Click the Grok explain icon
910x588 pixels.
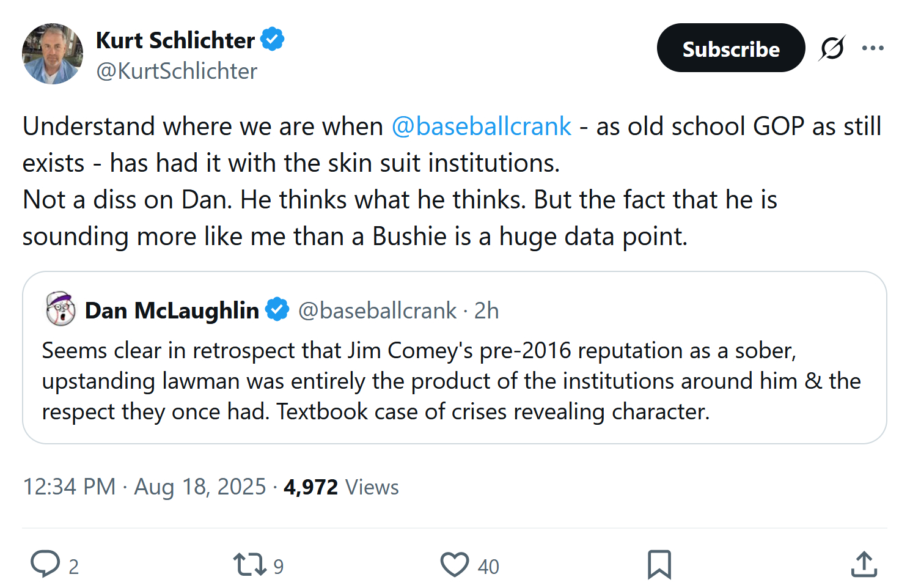(832, 48)
